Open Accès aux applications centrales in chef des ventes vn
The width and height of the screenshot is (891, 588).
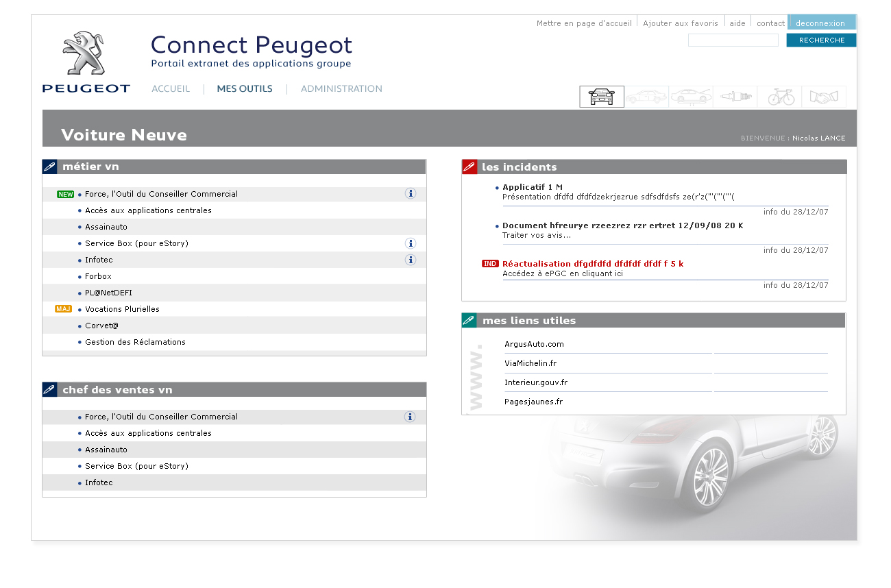coord(148,433)
